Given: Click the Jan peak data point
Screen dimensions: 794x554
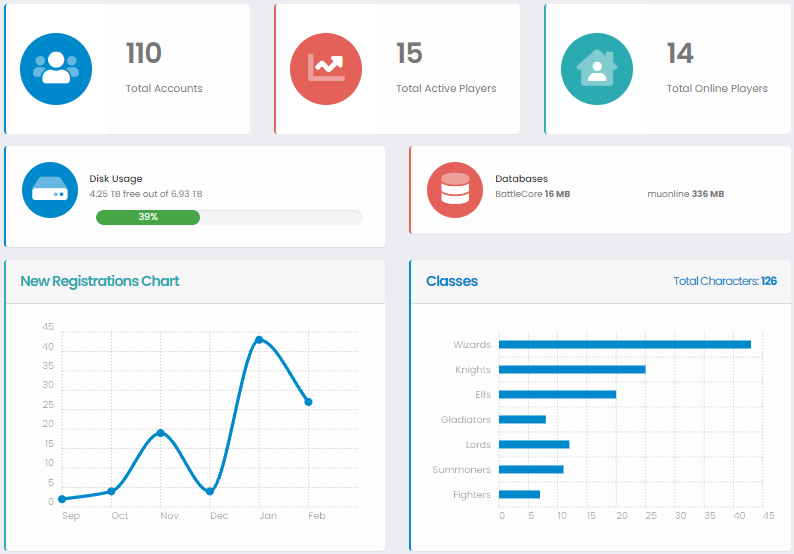Looking at the screenshot, I should click(259, 339).
